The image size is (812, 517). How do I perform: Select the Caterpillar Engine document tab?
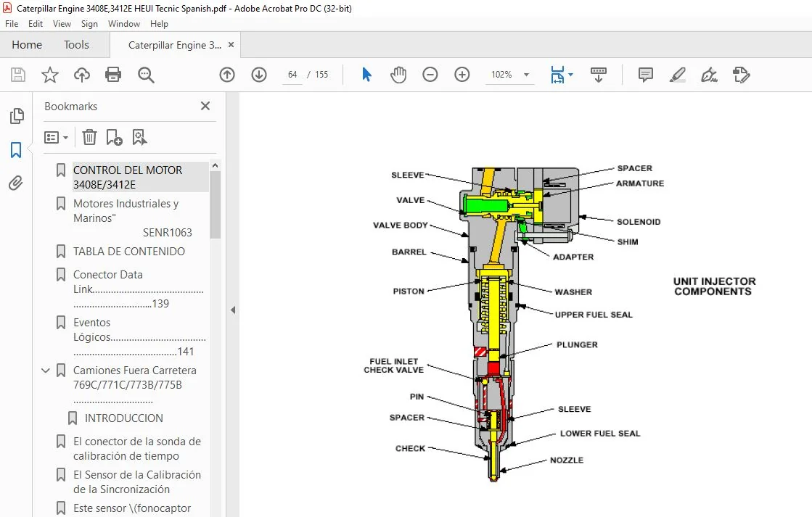point(174,46)
